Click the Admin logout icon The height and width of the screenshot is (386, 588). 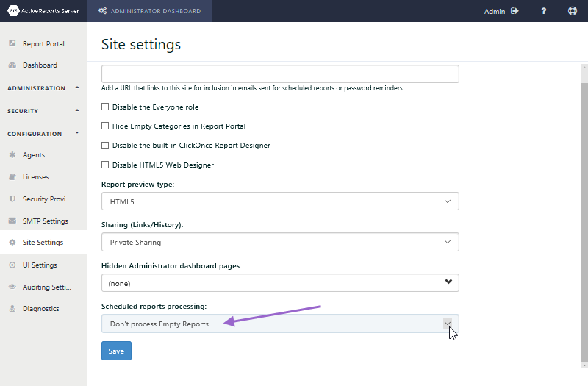coord(514,11)
